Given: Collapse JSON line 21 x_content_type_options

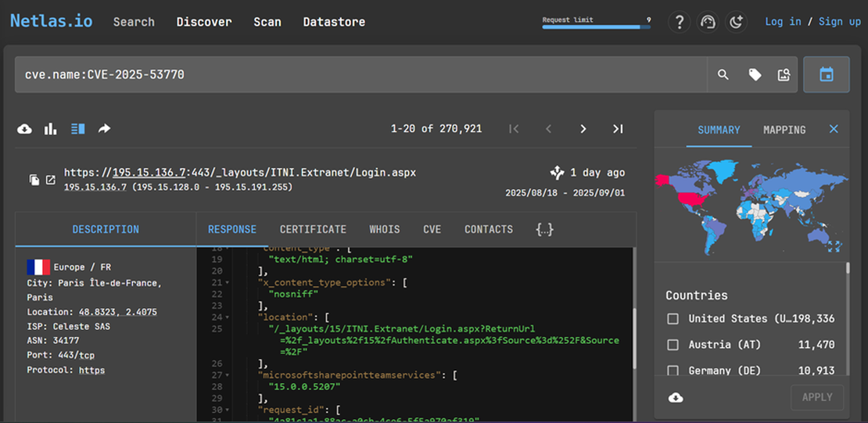Looking at the screenshot, I should coord(228,282).
